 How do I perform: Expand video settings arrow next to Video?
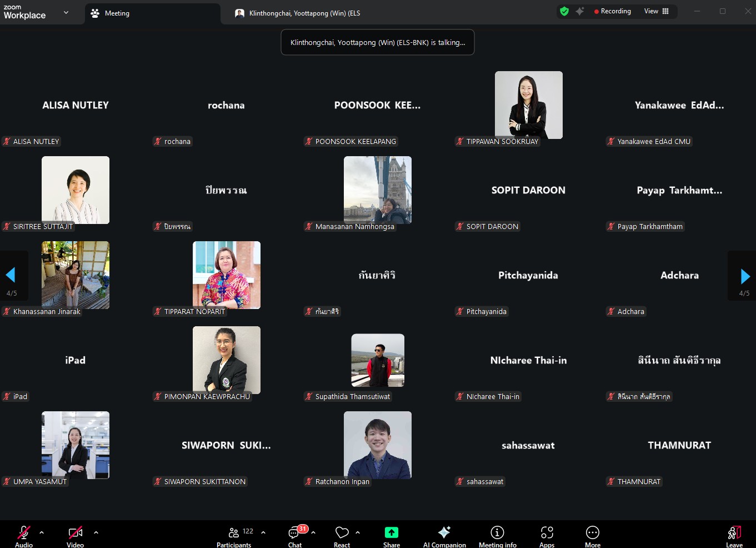[96, 532]
